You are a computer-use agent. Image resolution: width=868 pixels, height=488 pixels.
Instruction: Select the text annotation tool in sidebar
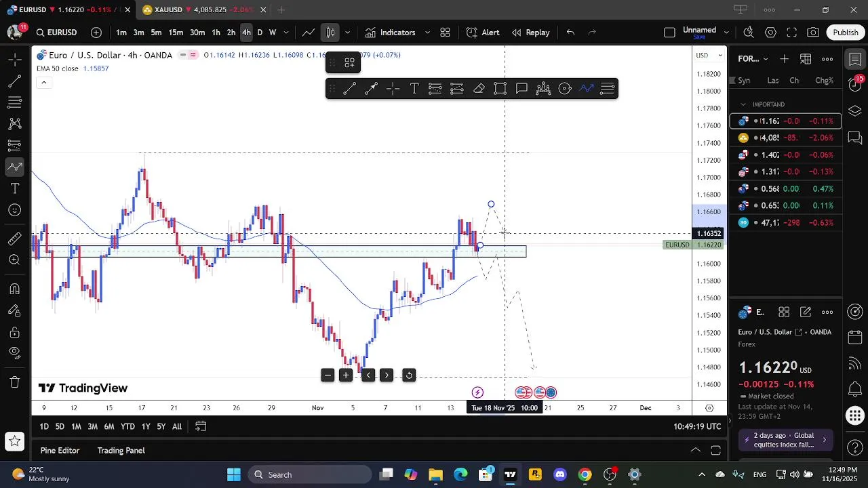14,188
